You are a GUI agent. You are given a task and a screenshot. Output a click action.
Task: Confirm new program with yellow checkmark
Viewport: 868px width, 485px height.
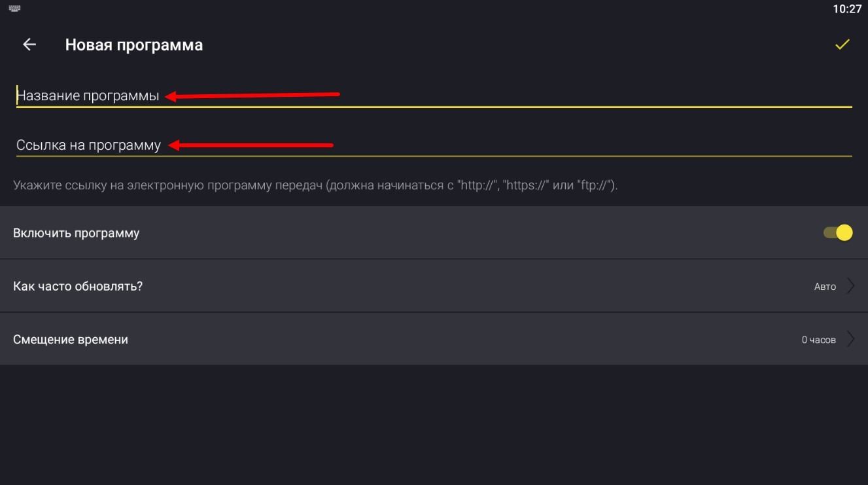tap(842, 45)
